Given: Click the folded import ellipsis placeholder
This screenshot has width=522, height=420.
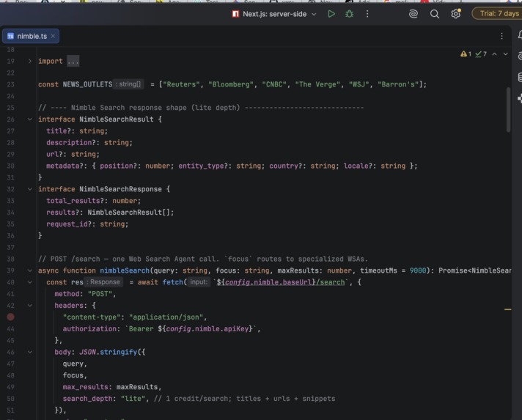Looking at the screenshot, I should coord(73,62).
